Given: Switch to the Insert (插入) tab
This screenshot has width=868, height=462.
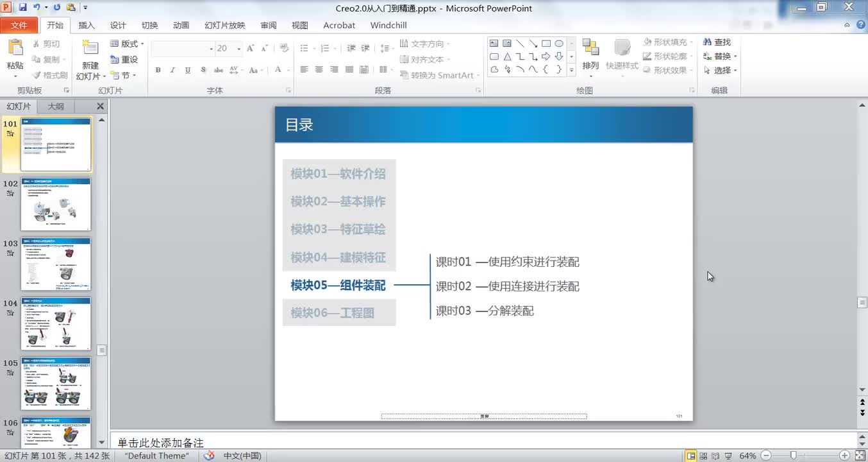Looking at the screenshot, I should coord(87,26).
